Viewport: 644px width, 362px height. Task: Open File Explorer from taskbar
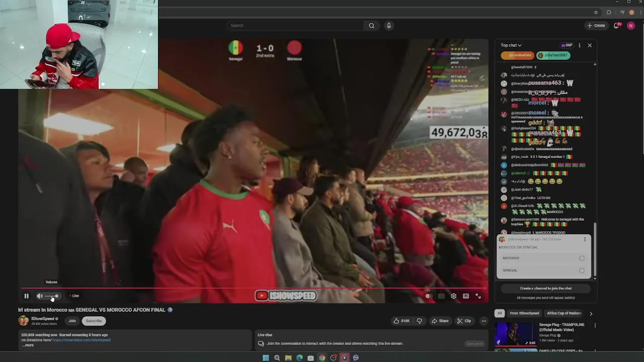(x=288, y=358)
